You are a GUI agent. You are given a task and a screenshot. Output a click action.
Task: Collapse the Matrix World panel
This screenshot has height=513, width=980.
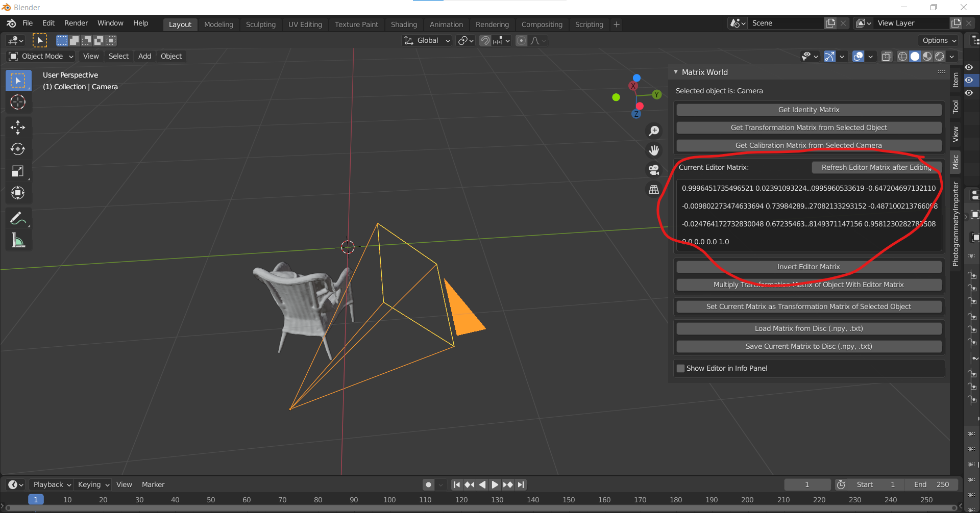pos(676,72)
